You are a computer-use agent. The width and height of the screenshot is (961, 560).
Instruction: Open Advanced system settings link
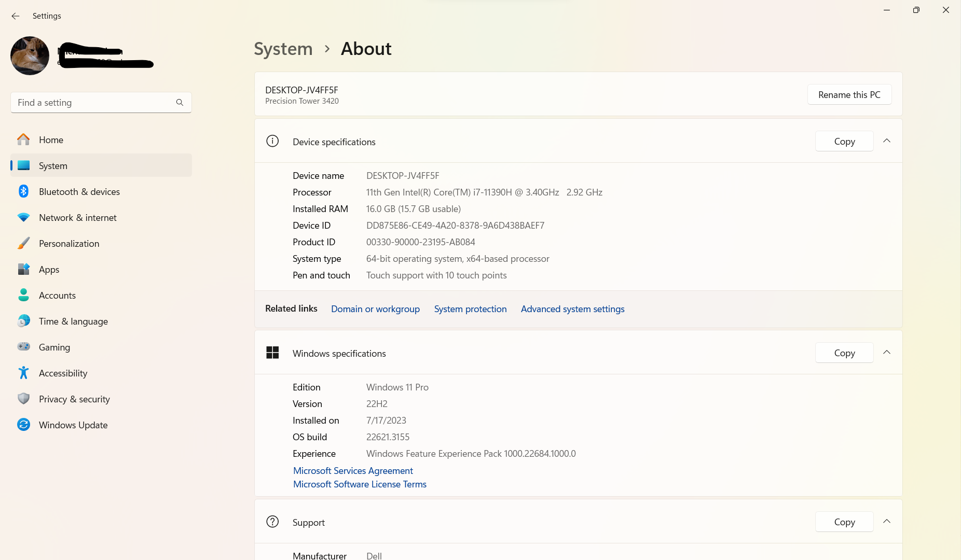coord(572,309)
